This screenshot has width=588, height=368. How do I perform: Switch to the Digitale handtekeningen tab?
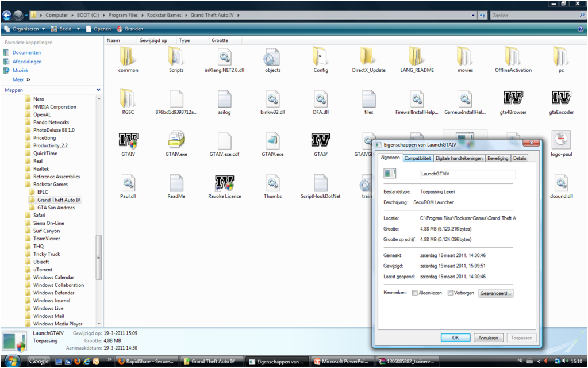459,158
